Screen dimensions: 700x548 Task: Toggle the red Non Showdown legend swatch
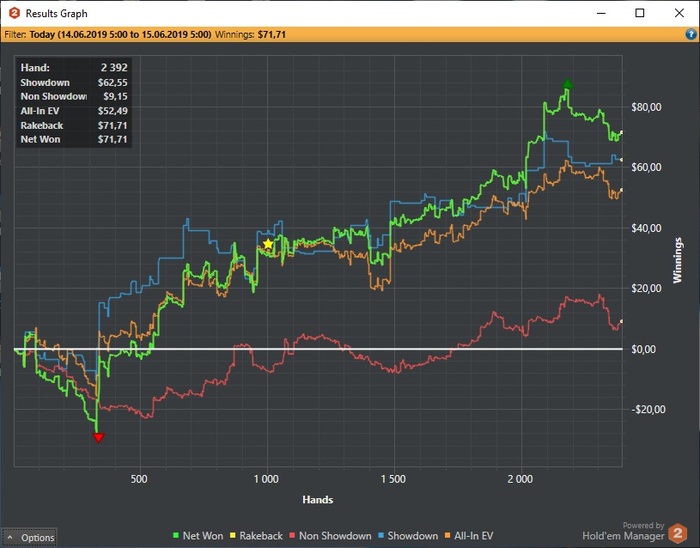(x=292, y=536)
